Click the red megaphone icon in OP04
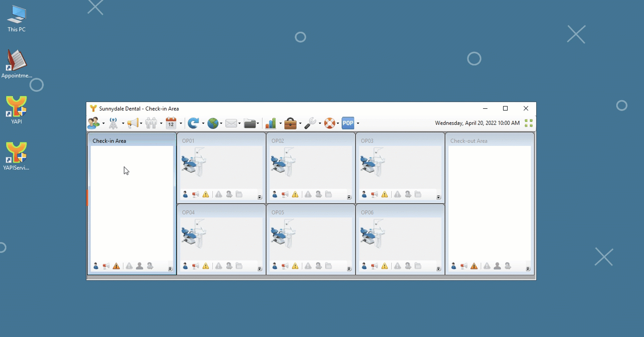The width and height of the screenshot is (644, 337). tap(195, 266)
